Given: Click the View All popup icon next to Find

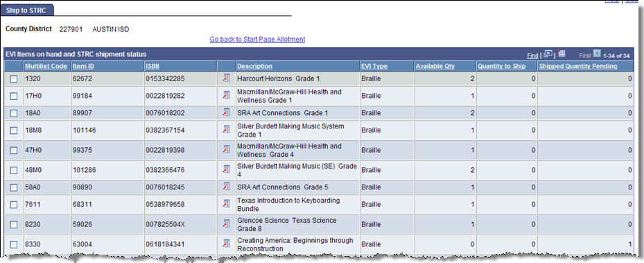Looking at the screenshot, I should [548, 54].
